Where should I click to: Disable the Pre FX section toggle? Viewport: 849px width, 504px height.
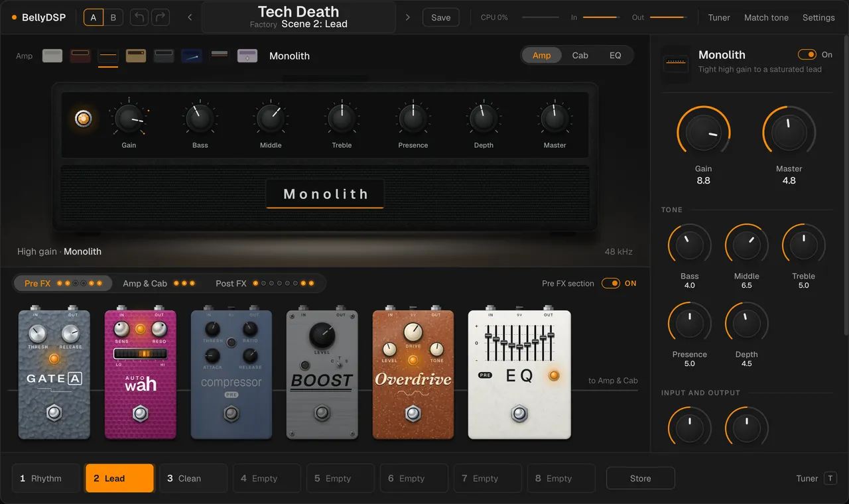coord(611,283)
